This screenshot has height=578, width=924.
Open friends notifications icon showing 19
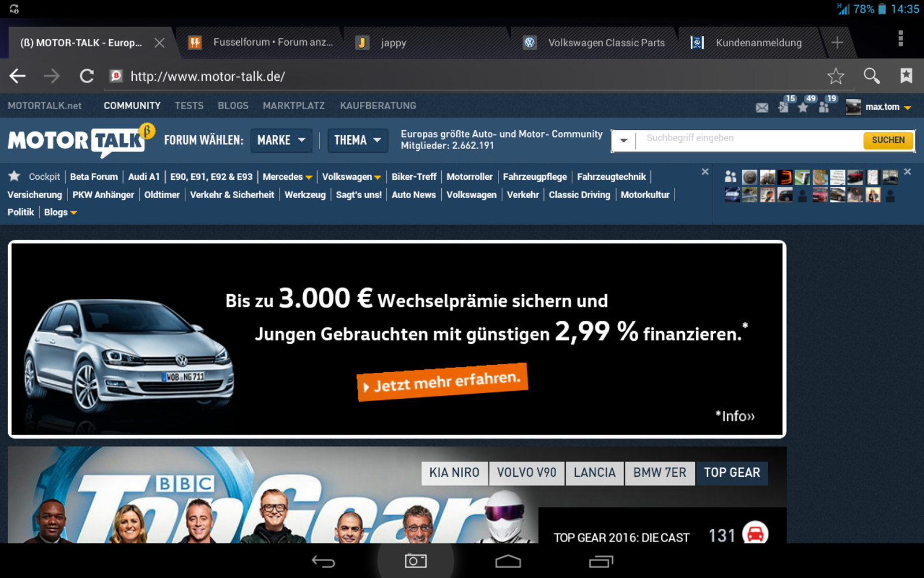(x=824, y=107)
